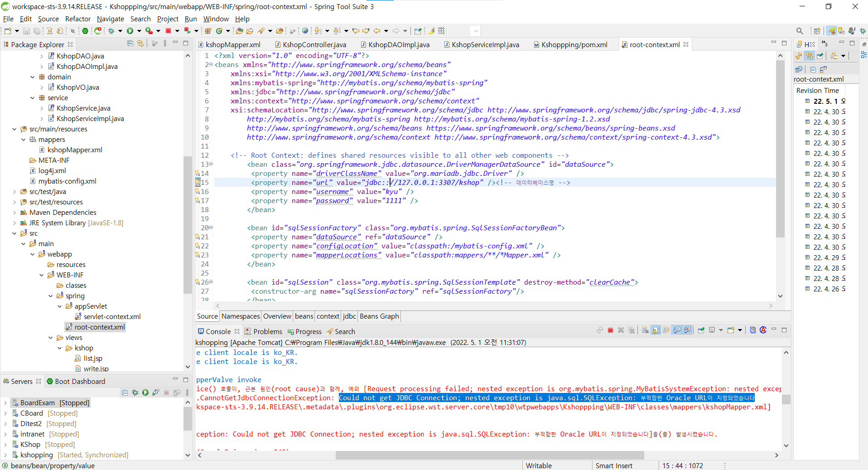Collapse the WEB-INF folder
868x470 pixels.
pos(41,275)
